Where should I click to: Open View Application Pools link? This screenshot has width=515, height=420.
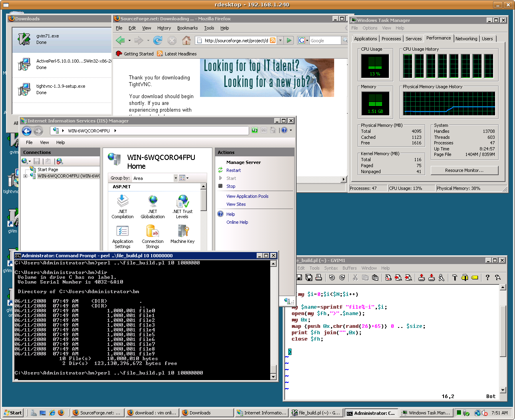(247, 196)
